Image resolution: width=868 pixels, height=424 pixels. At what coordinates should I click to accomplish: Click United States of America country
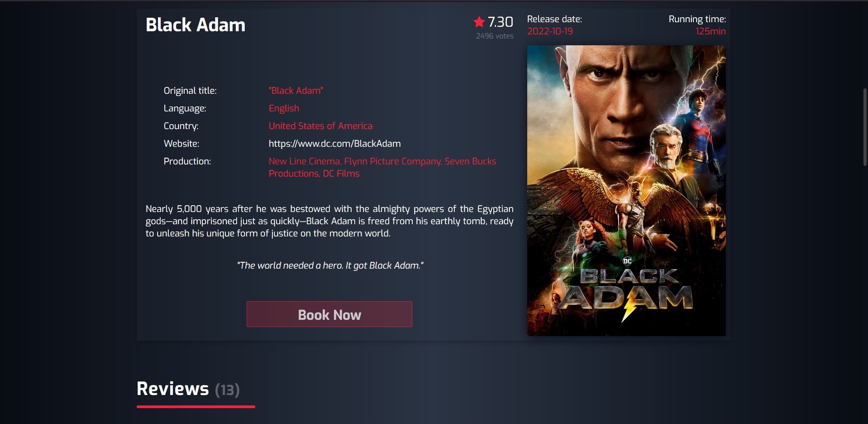coord(320,126)
